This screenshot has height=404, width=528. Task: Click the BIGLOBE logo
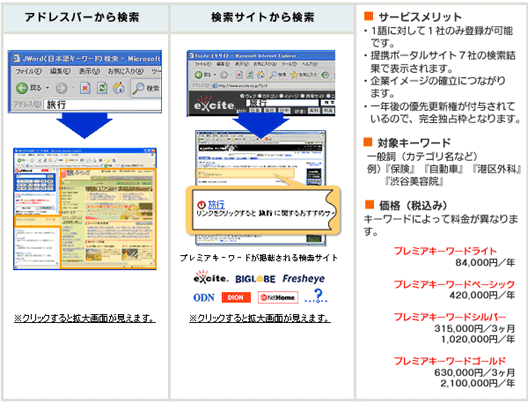tap(255, 279)
